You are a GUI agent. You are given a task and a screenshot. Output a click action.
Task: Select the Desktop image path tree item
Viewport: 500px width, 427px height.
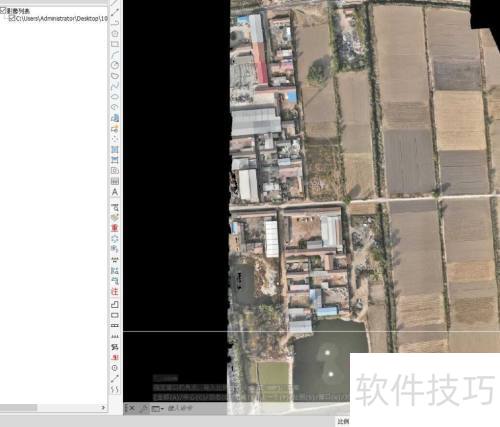tap(61, 19)
